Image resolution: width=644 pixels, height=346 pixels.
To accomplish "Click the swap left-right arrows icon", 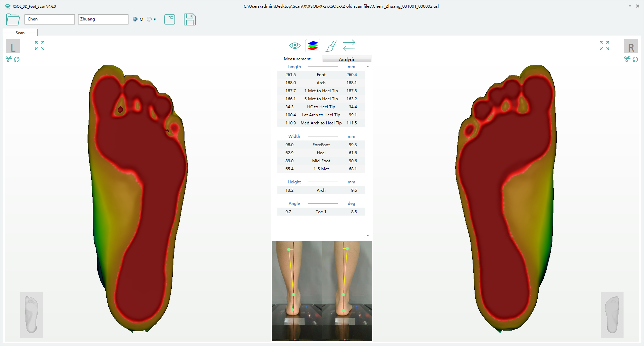I will tap(349, 46).
